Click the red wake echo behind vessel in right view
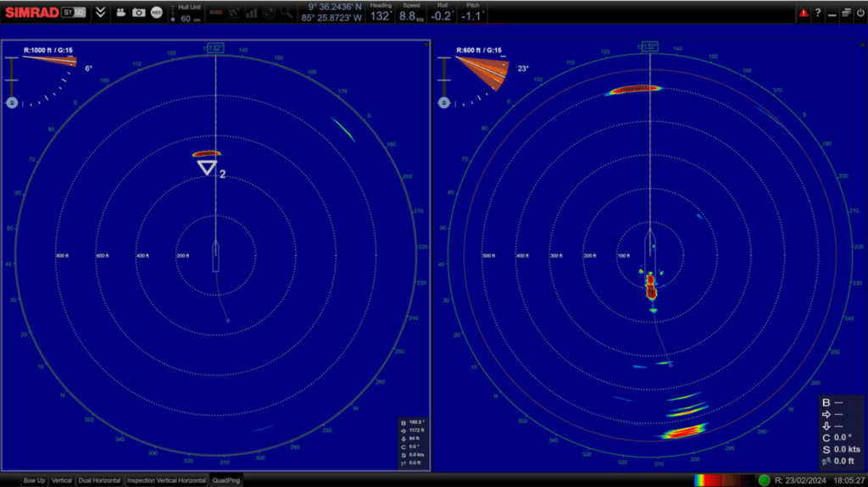 (651, 287)
